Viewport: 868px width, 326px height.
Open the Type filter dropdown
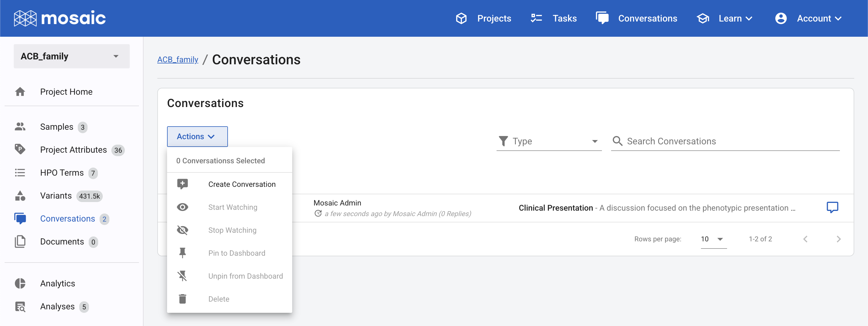point(549,141)
